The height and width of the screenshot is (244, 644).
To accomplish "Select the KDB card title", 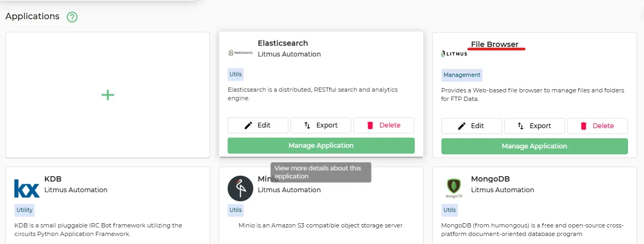I will coord(53,179).
